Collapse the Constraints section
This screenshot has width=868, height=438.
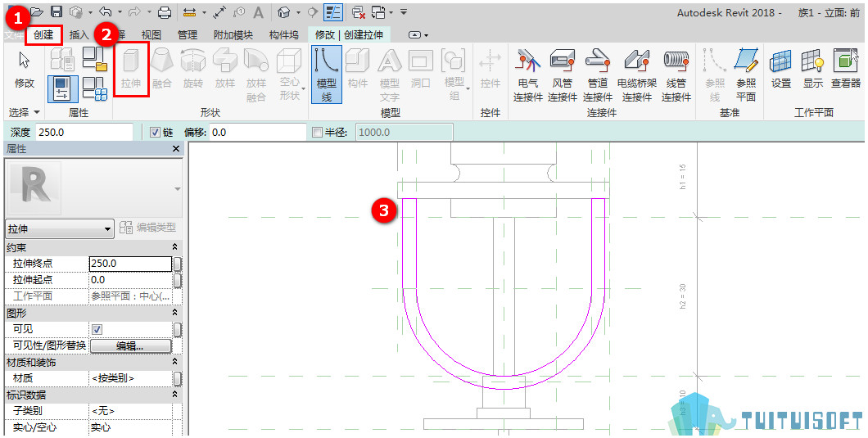(175, 247)
